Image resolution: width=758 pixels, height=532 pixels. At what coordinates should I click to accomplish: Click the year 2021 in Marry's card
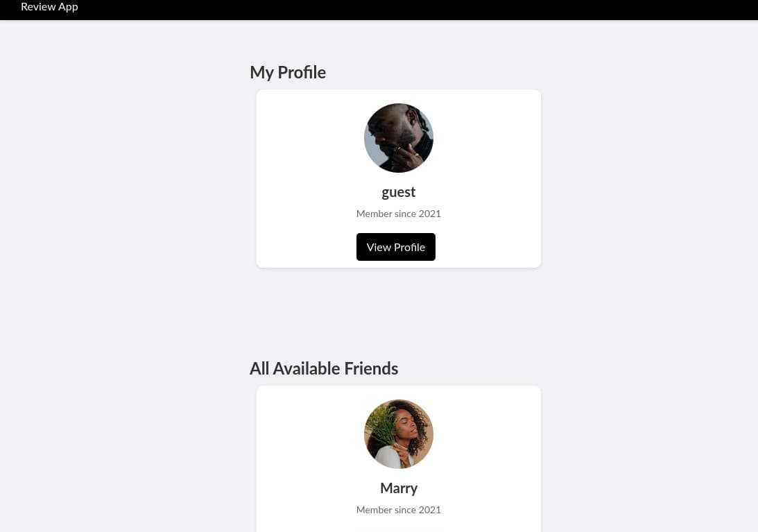point(430,510)
